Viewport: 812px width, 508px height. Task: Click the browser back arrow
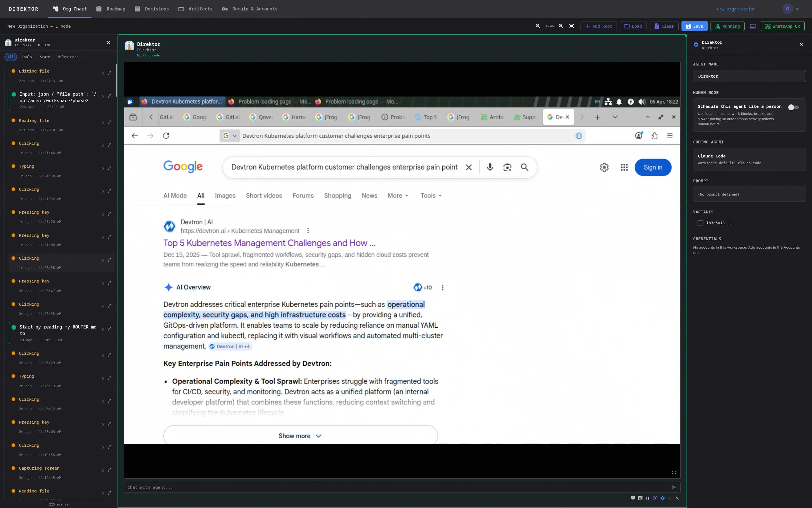[134, 136]
